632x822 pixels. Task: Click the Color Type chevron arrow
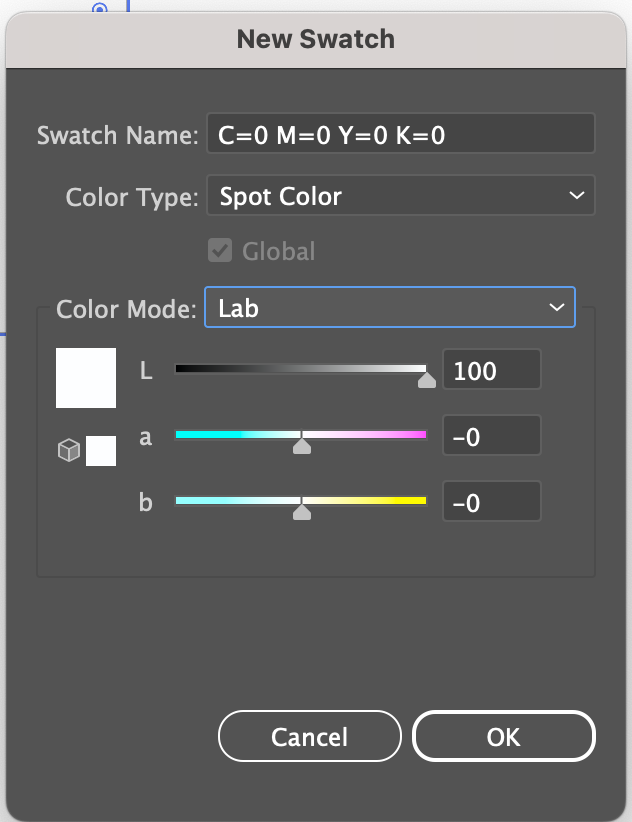(576, 196)
